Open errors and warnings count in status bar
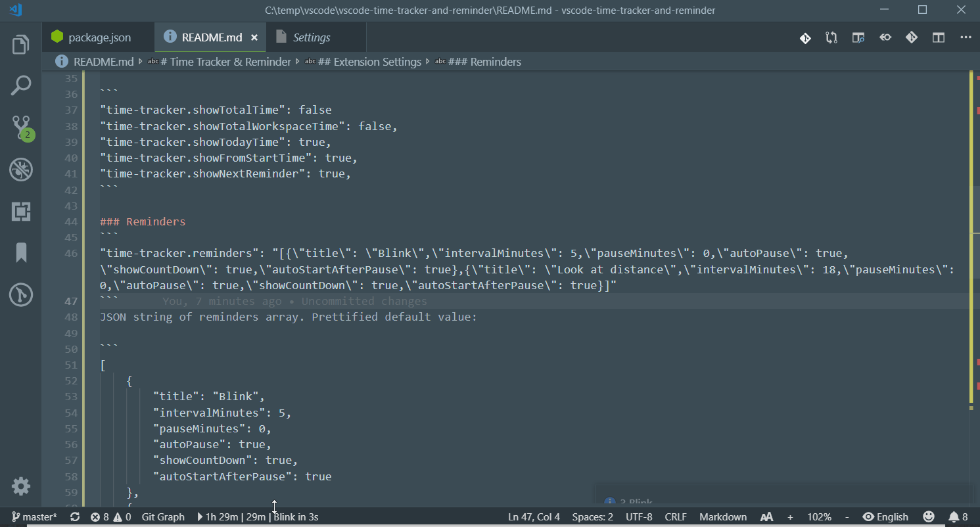Image resolution: width=980 pixels, height=527 pixels. [110, 516]
